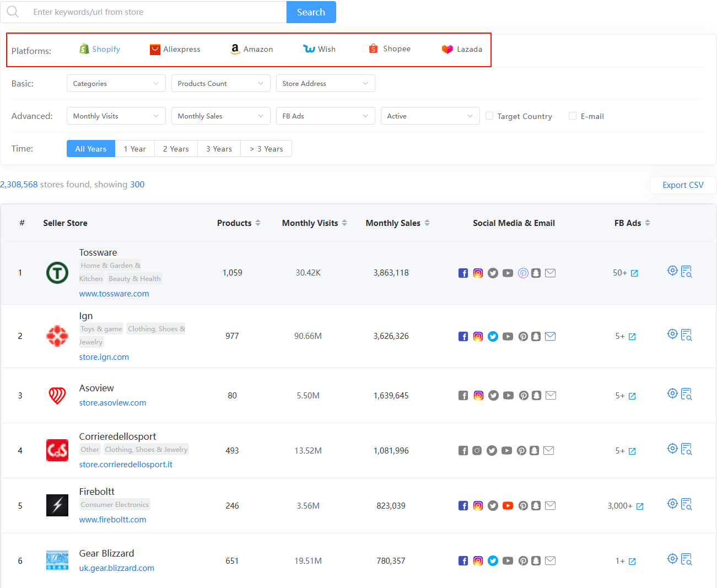Image resolution: width=717 pixels, height=588 pixels.
Task: Open the store.ign.com link
Action: pyautogui.click(x=104, y=357)
